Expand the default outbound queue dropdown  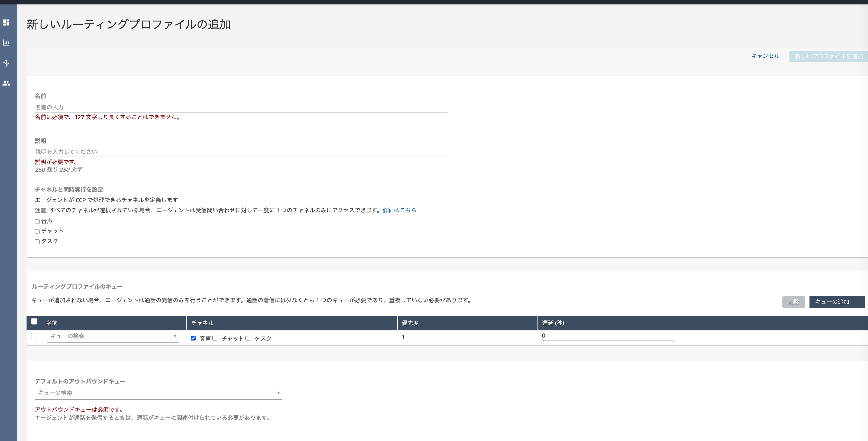tap(158, 393)
